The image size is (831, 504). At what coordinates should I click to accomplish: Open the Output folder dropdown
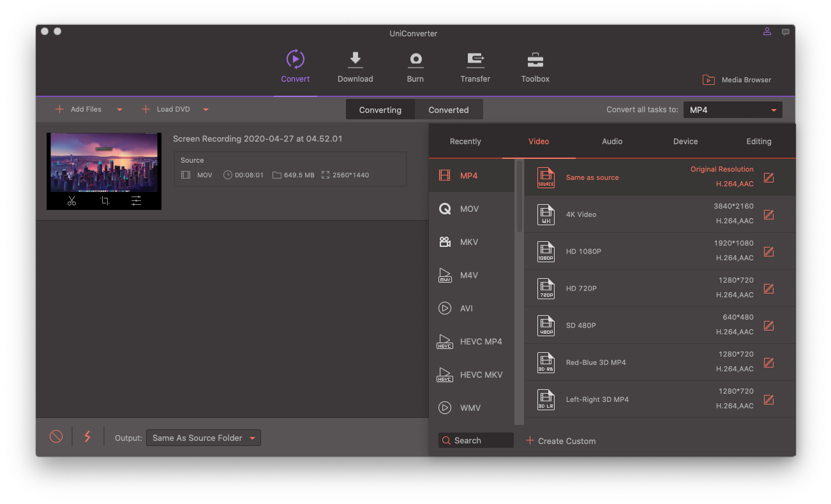pos(203,438)
